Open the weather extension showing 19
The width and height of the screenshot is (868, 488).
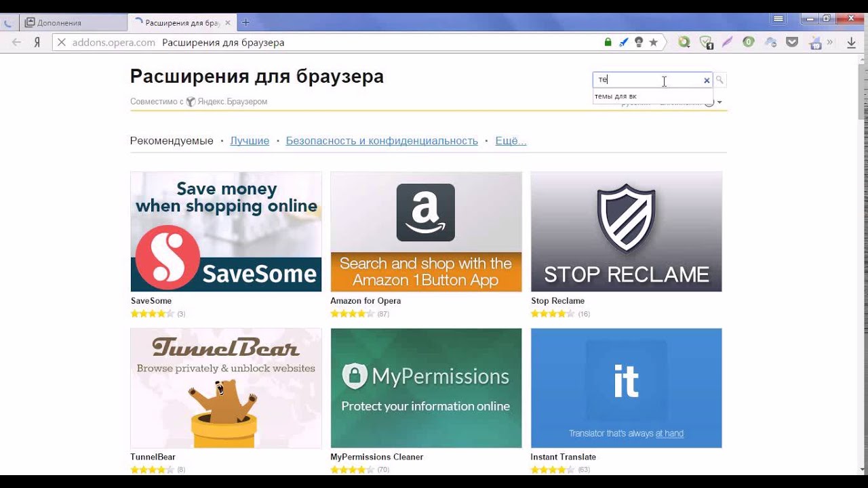pos(814,43)
